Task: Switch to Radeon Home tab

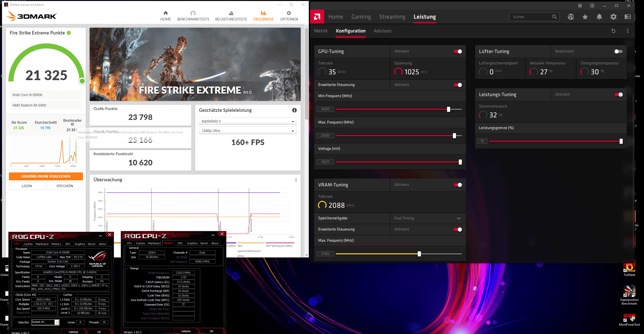Action: pyautogui.click(x=336, y=17)
